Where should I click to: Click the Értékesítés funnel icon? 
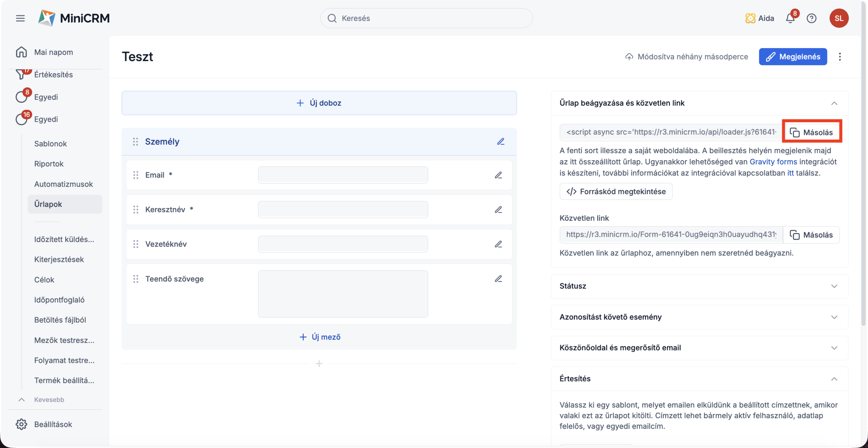pyautogui.click(x=21, y=74)
